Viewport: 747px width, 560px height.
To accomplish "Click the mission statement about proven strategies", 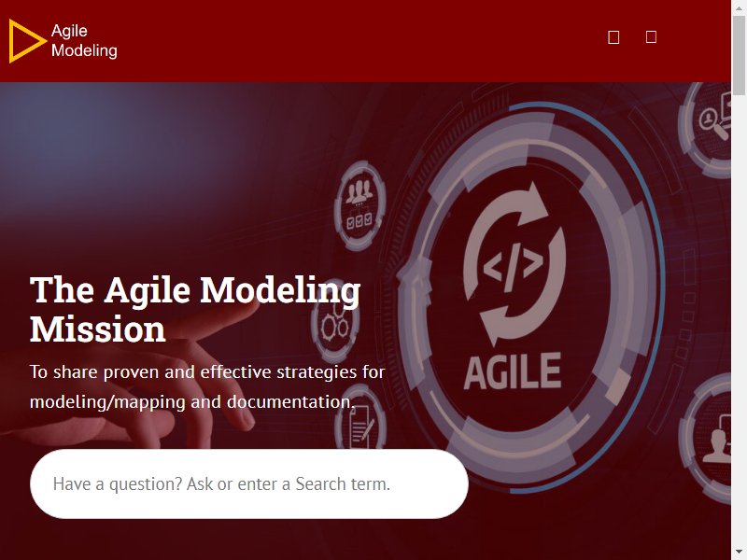I will (207, 386).
